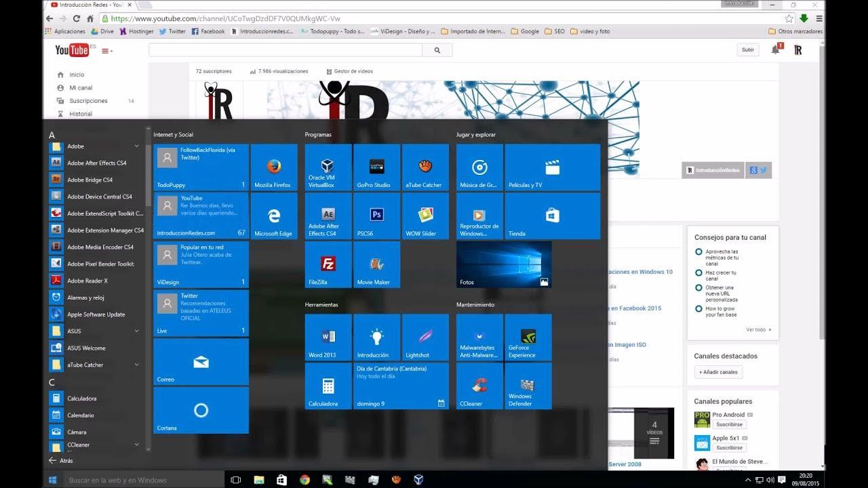Image resolution: width=868 pixels, height=488 pixels.
Task: Select Mi canal in the YouTube sidebar
Action: tap(80, 87)
